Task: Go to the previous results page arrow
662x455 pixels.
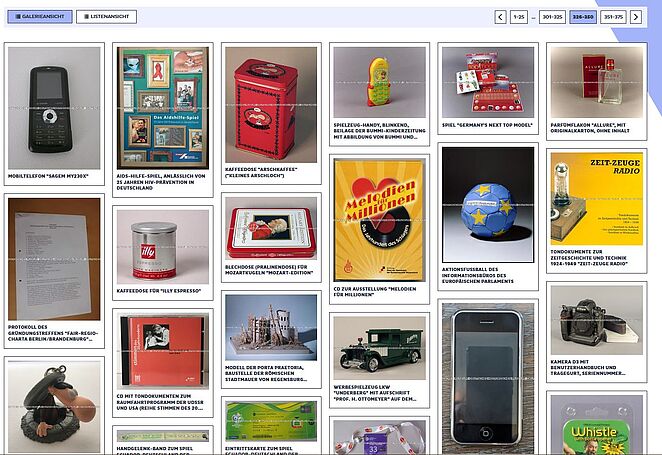Action: (500, 17)
